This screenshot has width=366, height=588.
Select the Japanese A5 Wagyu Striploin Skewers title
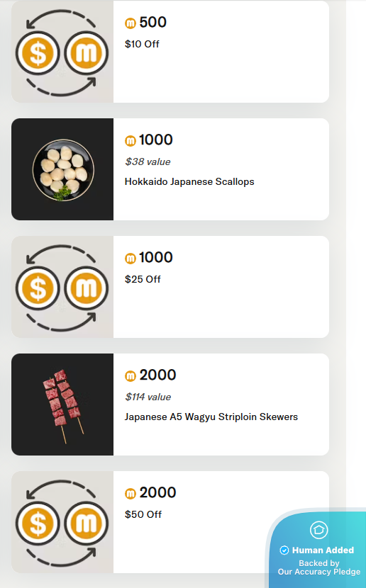211,417
